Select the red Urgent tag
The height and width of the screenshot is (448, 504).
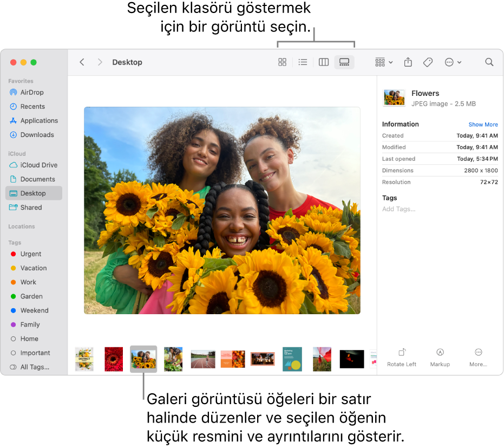(34, 254)
